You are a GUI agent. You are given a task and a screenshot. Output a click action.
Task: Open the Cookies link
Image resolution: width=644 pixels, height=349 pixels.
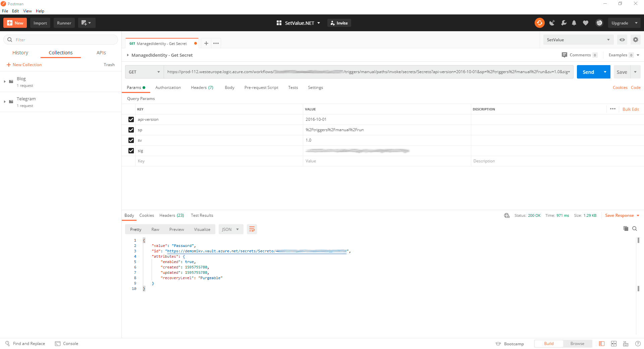click(620, 88)
